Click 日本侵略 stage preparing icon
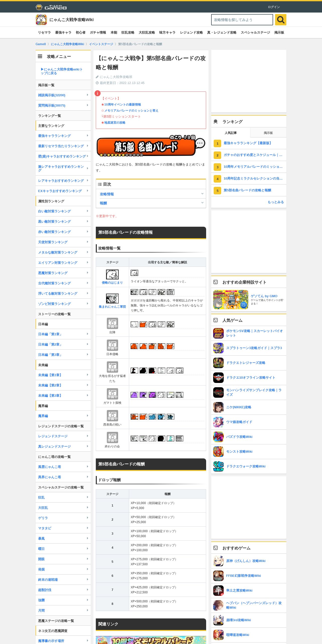 click(x=112, y=345)
